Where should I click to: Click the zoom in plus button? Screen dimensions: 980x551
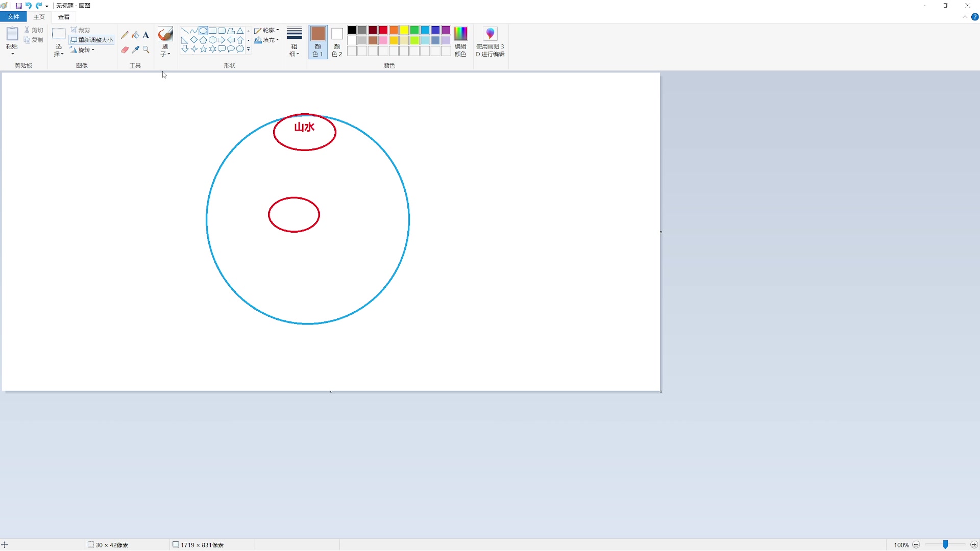pyautogui.click(x=974, y=545)
